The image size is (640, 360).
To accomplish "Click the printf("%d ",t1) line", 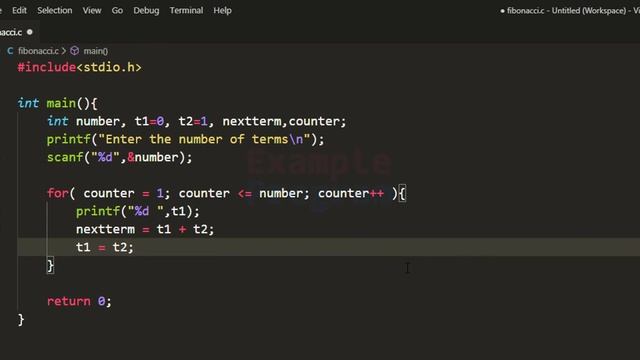I will pyautogui.click(x=138, y=211).
